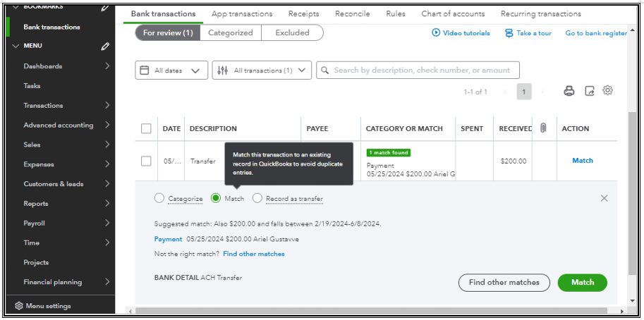
Task: Click the paperclip attachment column icon
Action: 543,128
